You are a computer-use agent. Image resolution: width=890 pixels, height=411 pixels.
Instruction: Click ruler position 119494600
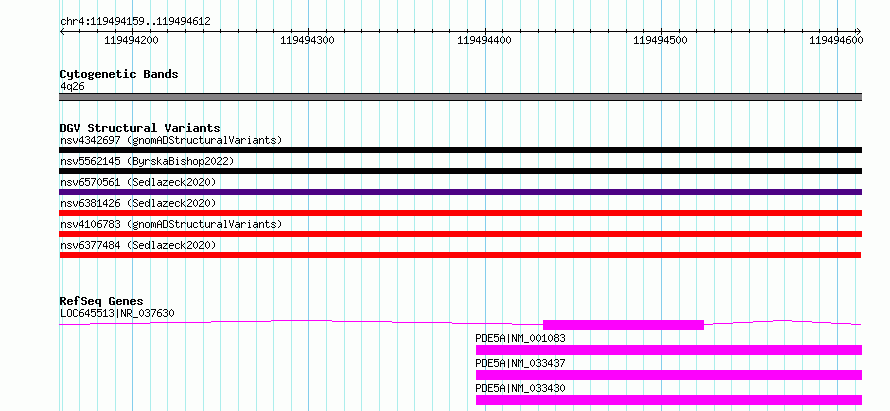(x=836, y=40)
